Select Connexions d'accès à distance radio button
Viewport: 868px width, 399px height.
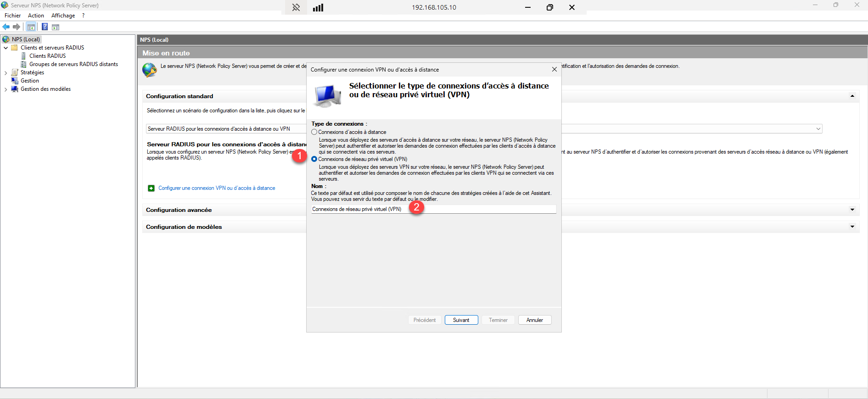pyautogui.click(x=314, y=132)
